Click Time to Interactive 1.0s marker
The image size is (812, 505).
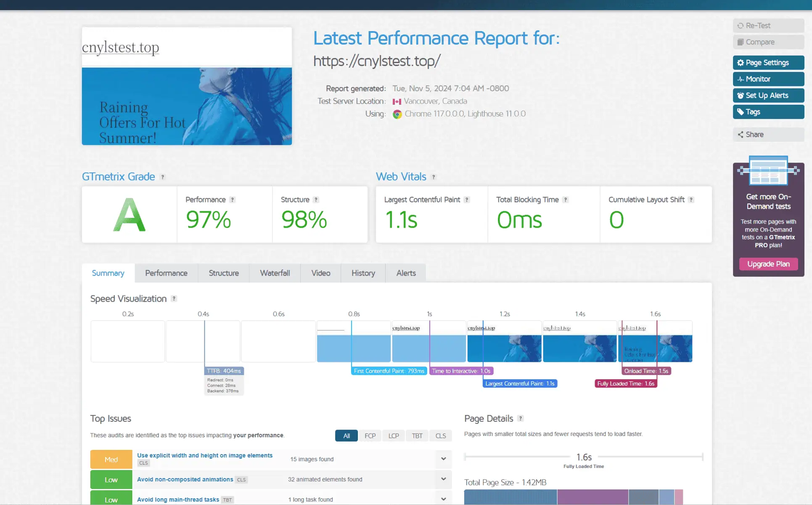coord(461,371)
